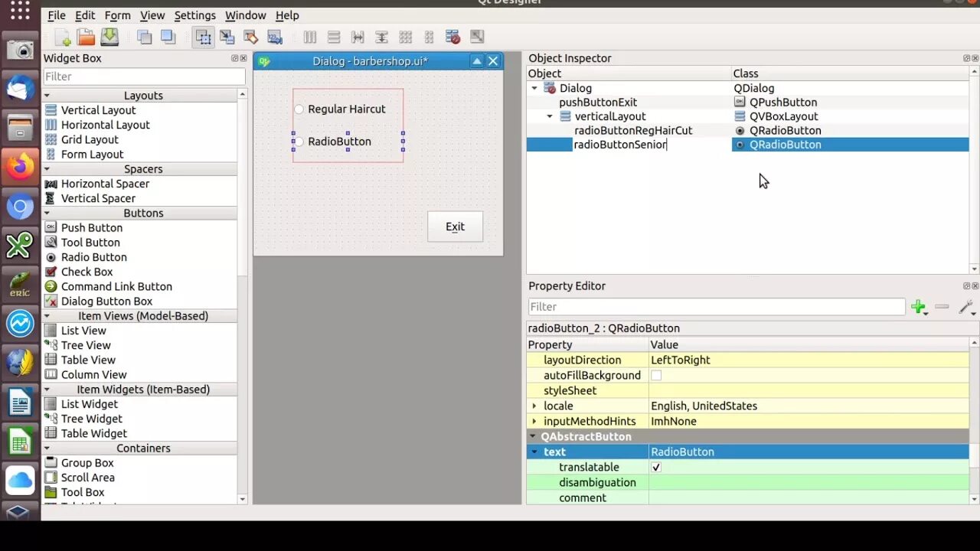
Task: Click the Widget Box filter field
Action: click(x=144, y=77)
